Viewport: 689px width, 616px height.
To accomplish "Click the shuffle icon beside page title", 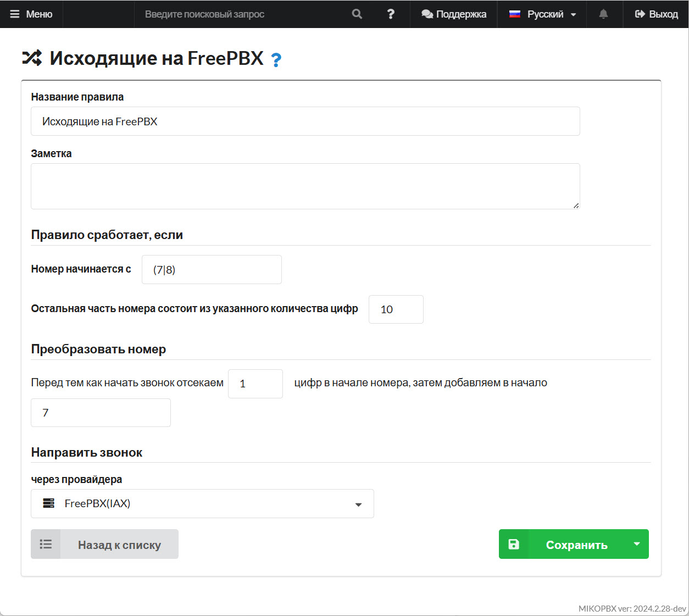I will tap(32, 58).
